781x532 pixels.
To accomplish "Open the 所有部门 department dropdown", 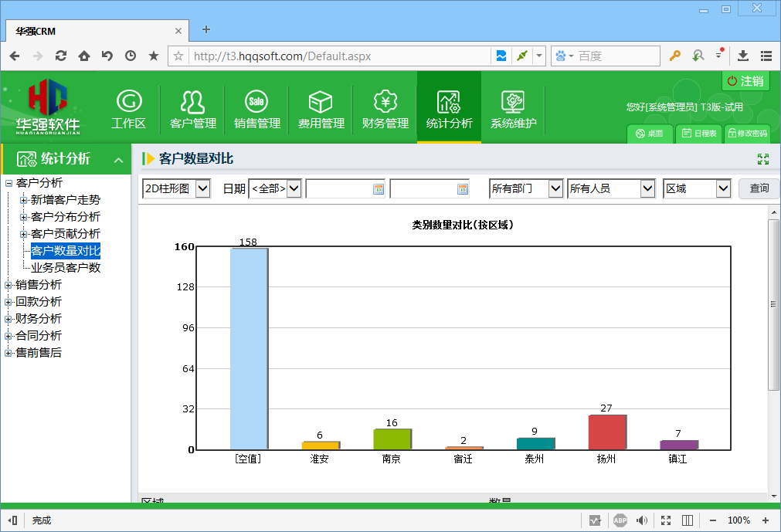I will point(526,188).
